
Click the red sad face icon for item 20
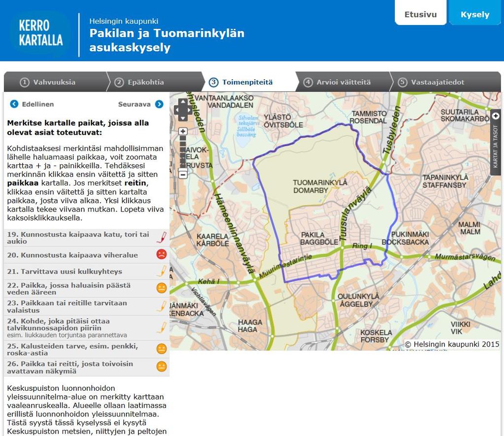tap(161, 254)
